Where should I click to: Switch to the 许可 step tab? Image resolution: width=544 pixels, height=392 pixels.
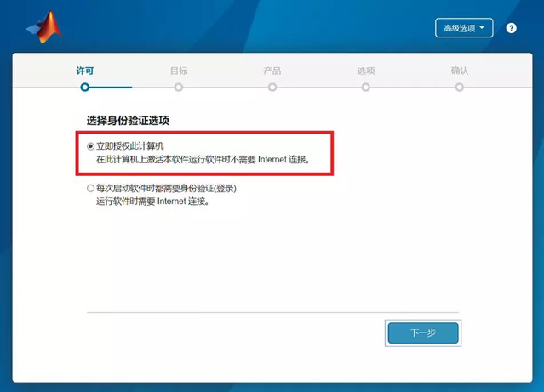pyautogui.click(x=85, y=71)
